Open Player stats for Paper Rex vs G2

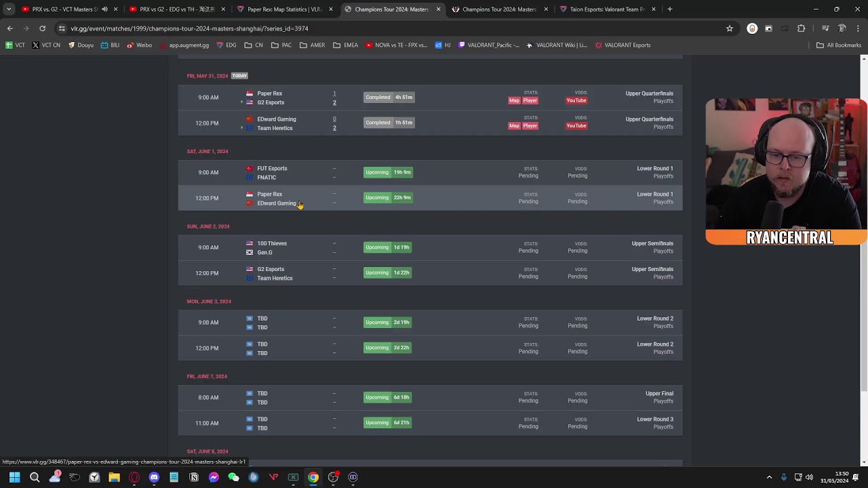pyautogui.click(x=530, y=100)
